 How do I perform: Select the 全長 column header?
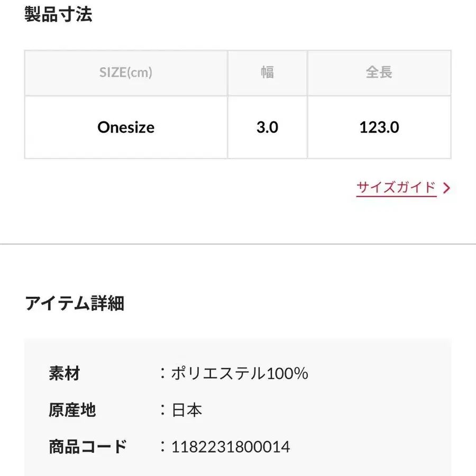(379, 73)
